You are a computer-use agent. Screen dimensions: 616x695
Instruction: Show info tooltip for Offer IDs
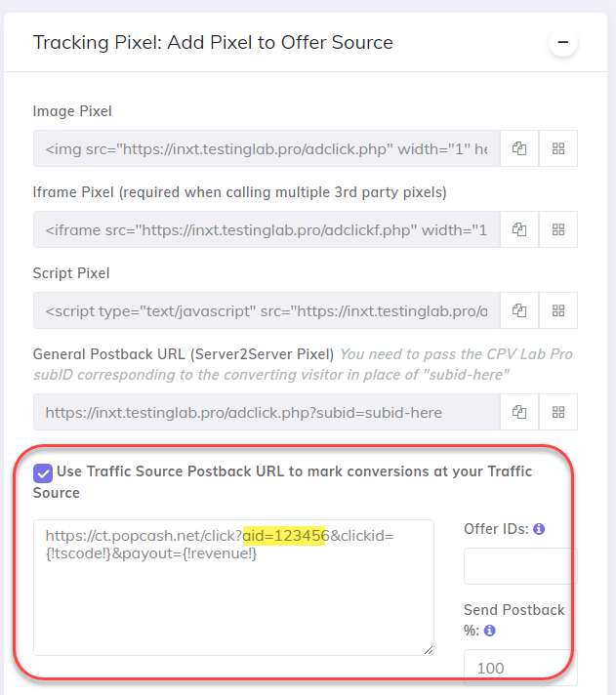click(539, 529)
